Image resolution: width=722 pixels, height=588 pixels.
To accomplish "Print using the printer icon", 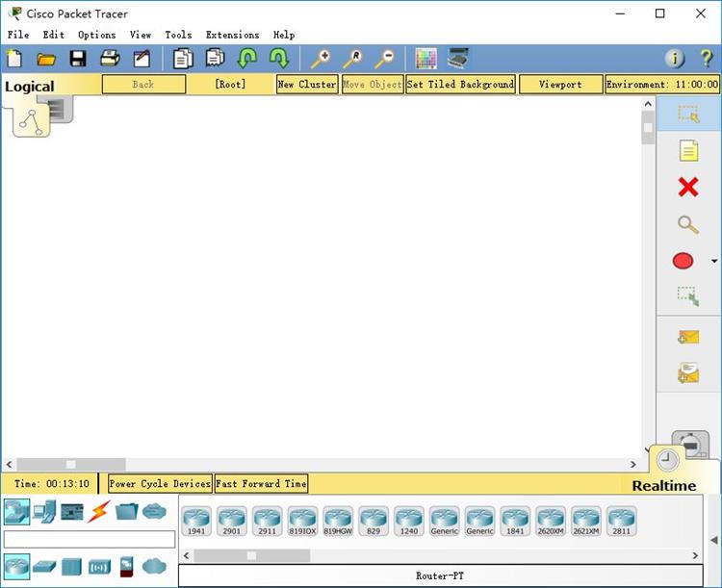I will (x=110, y=59).
